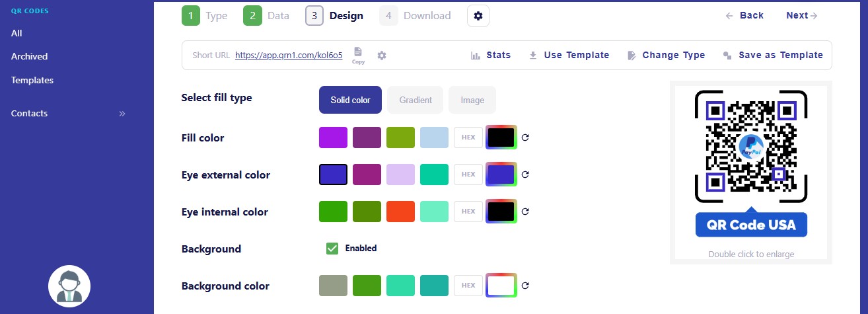The width and height of the screenshot is (868, 314).
Task: Reset Eye internal color with refresh icon
Action: [x=525, y=212]
